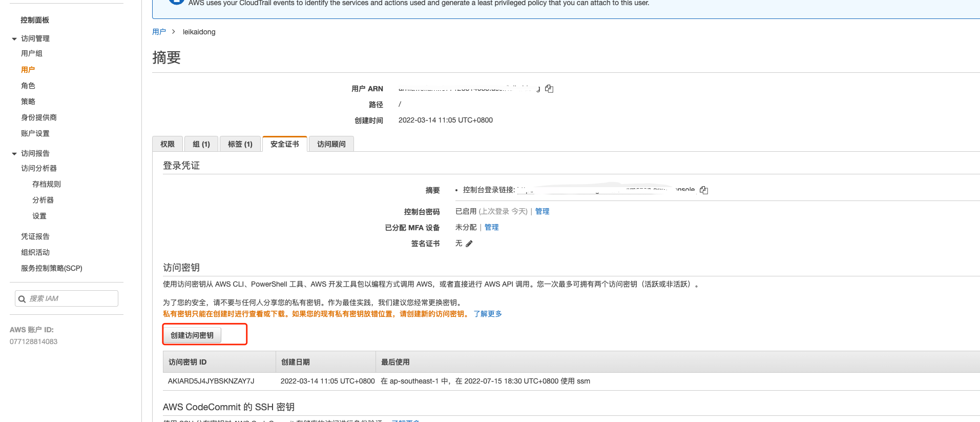
Task: Select the 安全证书 tab
Action: click(x=285, y=144)
